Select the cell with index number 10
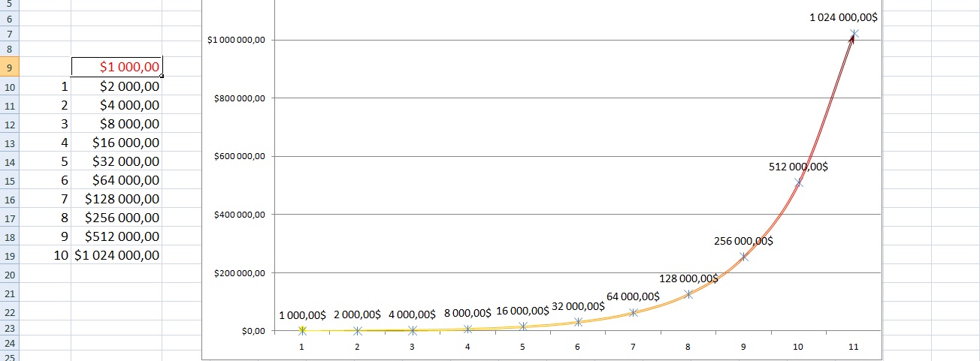 (x=62, y=255)
